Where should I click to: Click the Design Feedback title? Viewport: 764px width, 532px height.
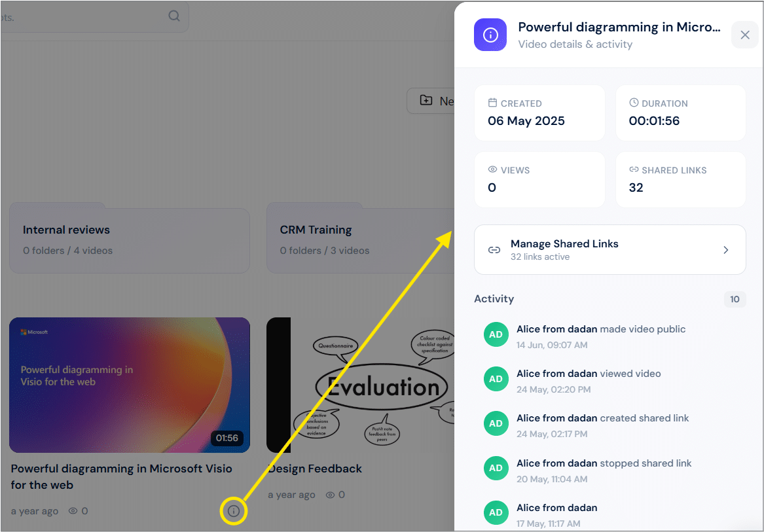click(316, 469)
